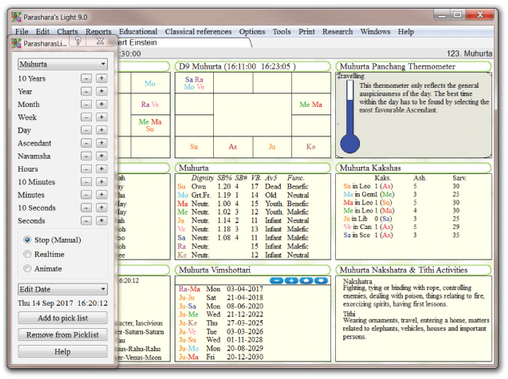Viewport: 508px width, 379px height.
Task: Move Ascendant backward with minus button
Action: coord(86,143)
